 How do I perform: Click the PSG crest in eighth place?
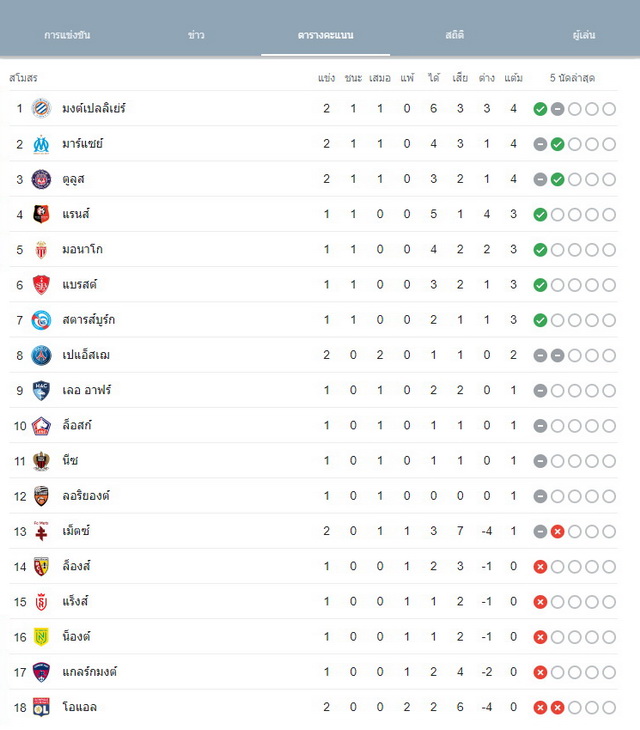[x=41, y=355]
